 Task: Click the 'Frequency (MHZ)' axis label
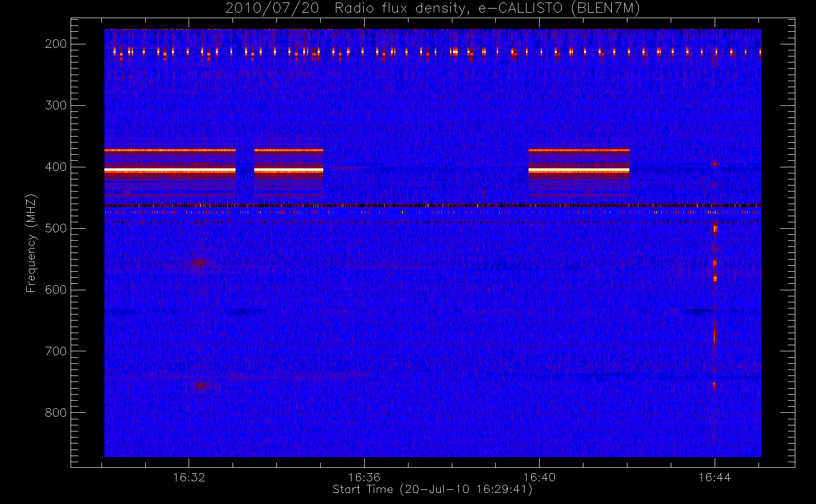click(31, 243)
